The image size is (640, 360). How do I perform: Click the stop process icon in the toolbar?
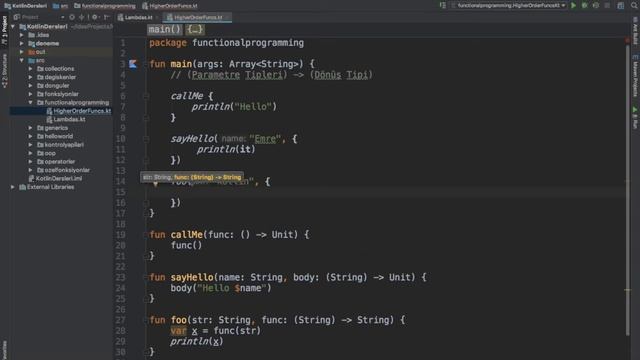coord(607,5)
